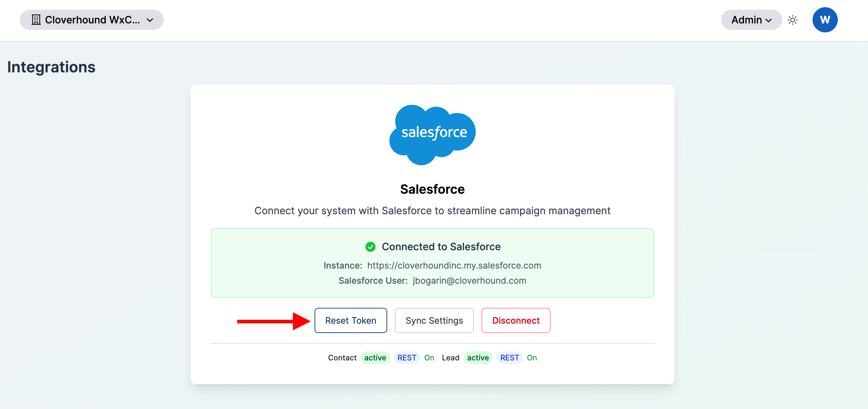Click the instance URL cloverhoundinc.my.salesforce.com
Viewport: 868px width, 409px height.
click(x=454, y=265)
